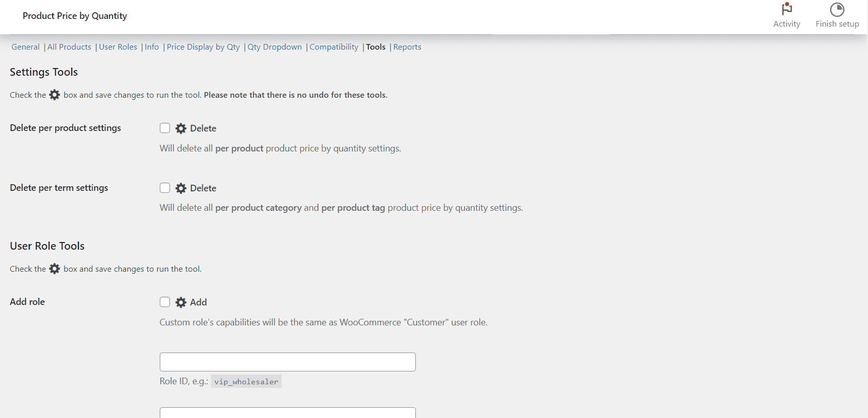Go to Qty Dropdown section

tap(274, 47)
